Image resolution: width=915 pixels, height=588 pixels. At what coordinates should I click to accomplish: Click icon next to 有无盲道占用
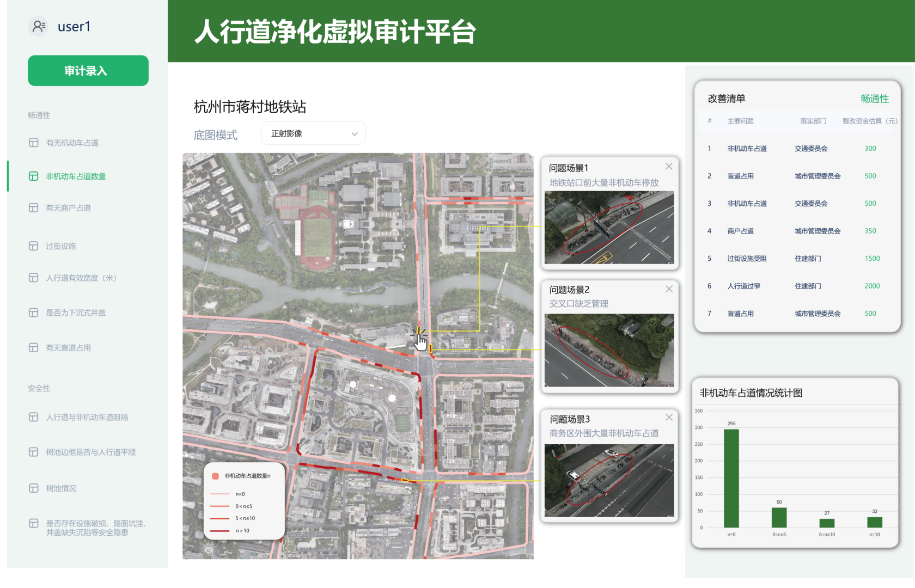(34, 348)
